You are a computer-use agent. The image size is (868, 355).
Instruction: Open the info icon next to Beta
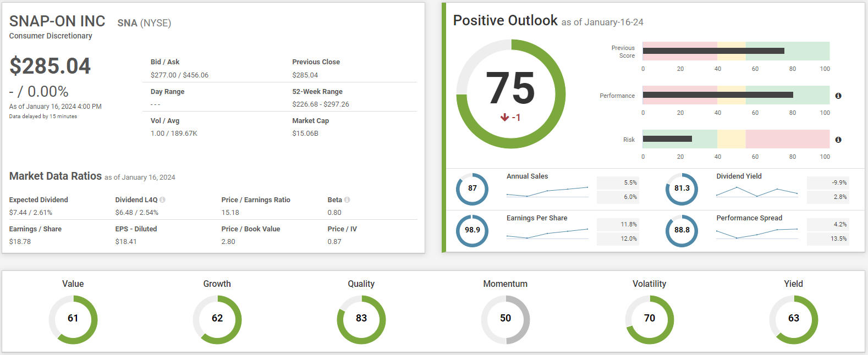coord(347,199)
